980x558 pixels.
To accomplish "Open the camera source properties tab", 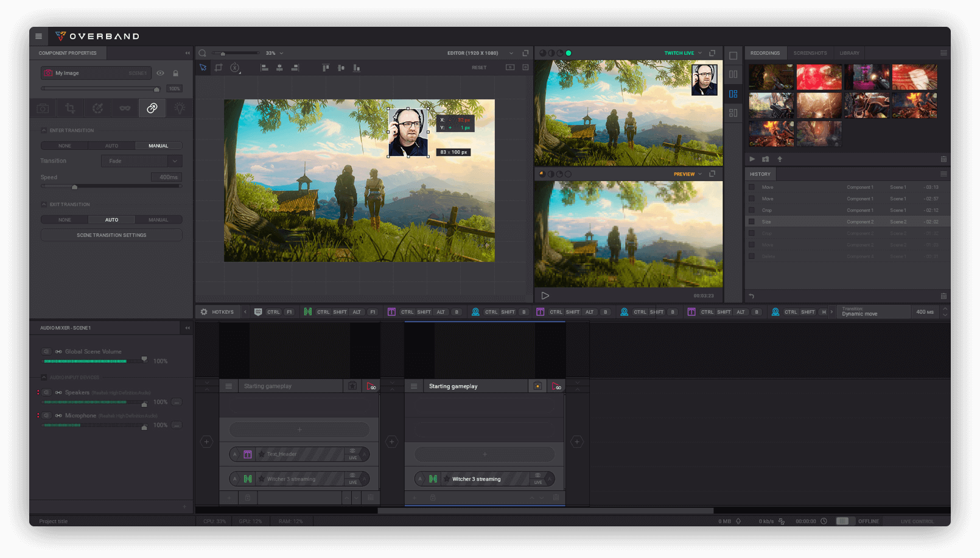I will 43,108.
